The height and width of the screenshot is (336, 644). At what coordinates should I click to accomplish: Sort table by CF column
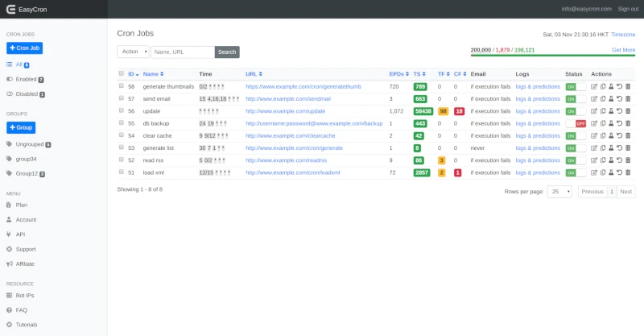pos(460,74)
